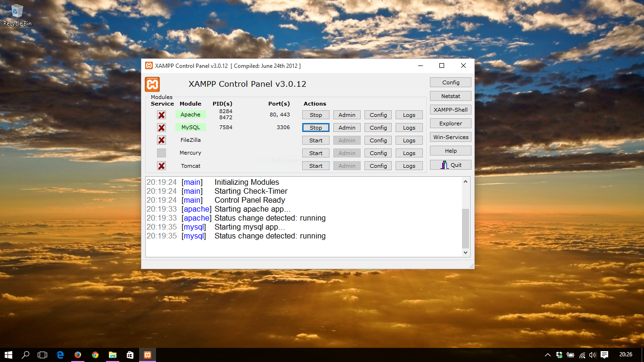Image resolution: width=644 pixels, height=362 pixels.
Task: Click MySQL PID 7584 text
Action: click(226, 127)
